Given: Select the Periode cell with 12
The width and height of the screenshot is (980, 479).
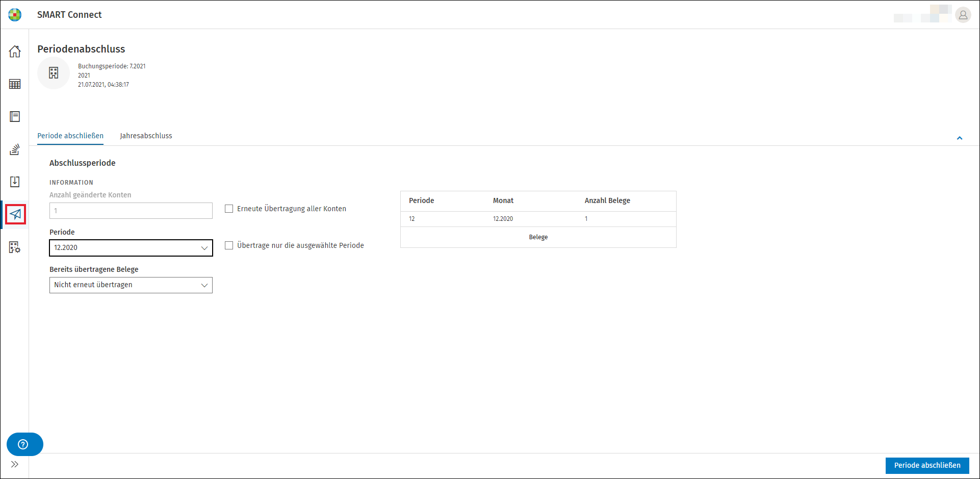Looking at the screenshot, I should click(411, 219).
